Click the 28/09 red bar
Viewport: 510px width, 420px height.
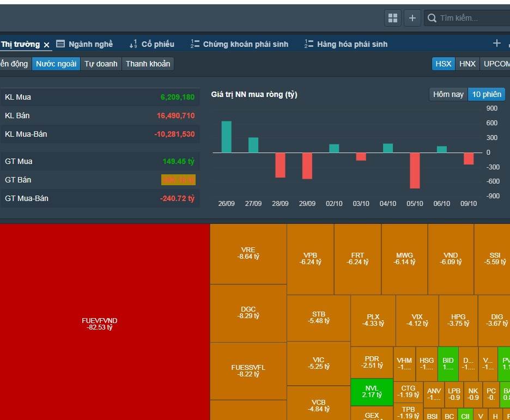coord(280,165)
